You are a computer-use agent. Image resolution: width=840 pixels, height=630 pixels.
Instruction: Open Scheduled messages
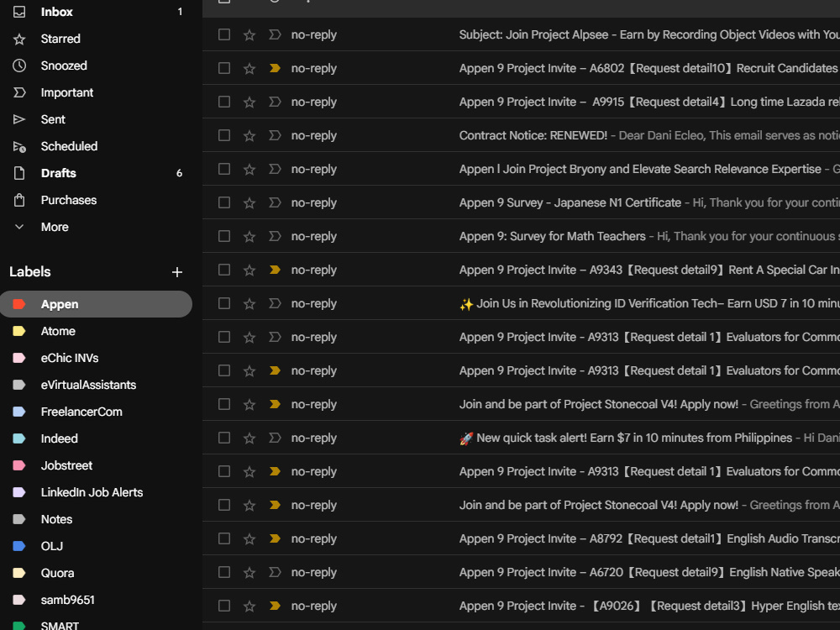(x=96, y=145)
